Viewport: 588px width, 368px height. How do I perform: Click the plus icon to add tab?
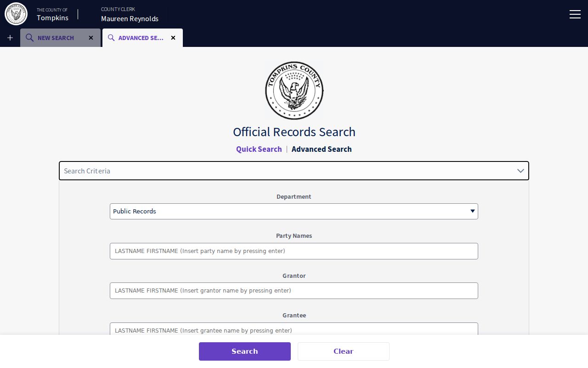tap(10, 38)
